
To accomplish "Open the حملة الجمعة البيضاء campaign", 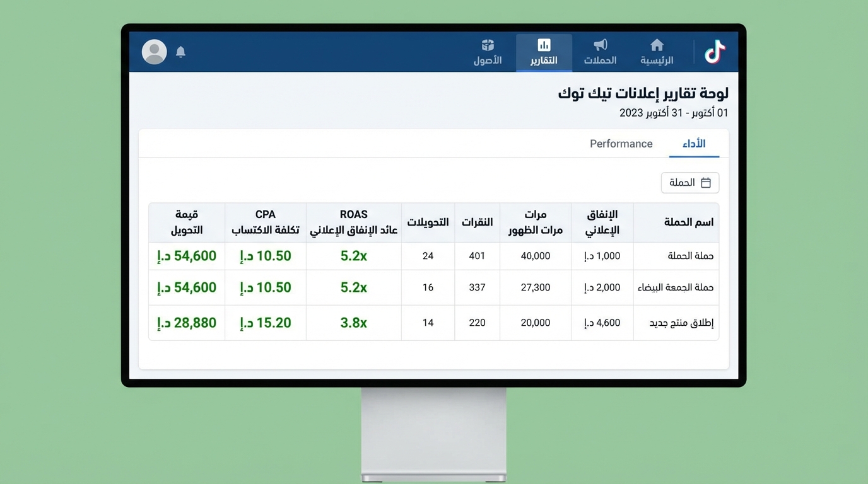I will click(x=676, y=287).
